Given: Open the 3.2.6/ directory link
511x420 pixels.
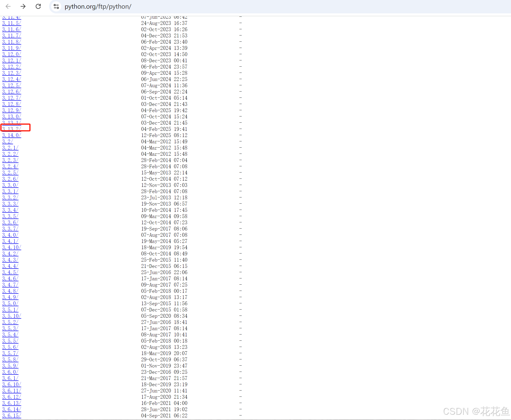Looking at the screenshot, I should [x=10, y=179].
